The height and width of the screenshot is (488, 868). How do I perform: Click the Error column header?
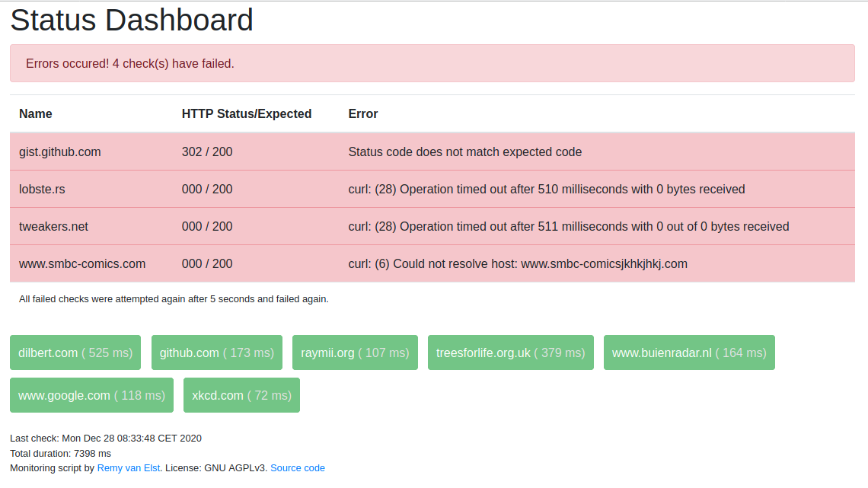363,114
